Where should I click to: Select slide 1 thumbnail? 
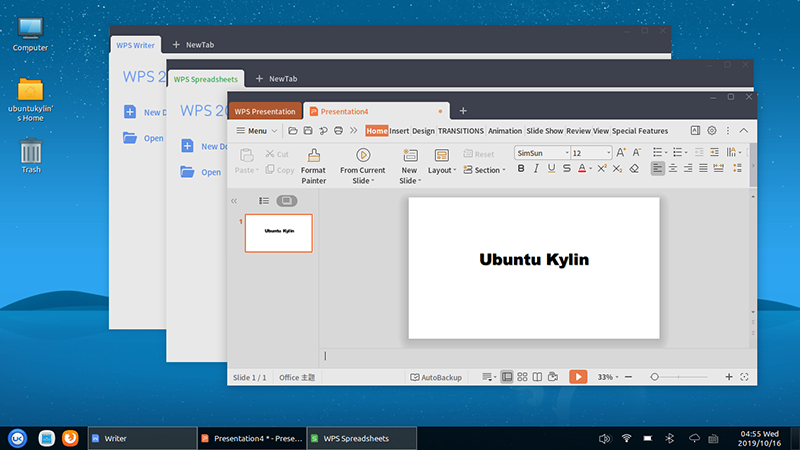pos(279,233)
